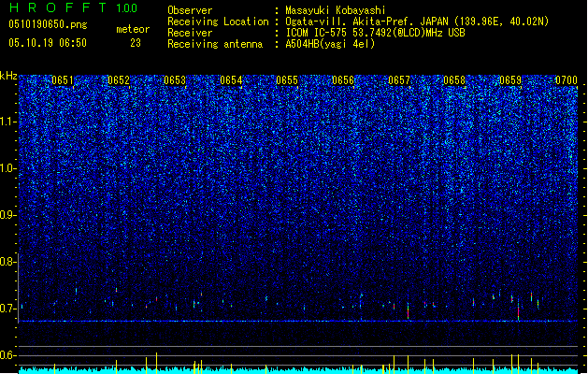588x374 pixels.
Task: Click the 0653 time marker
Action: point(175,80)
